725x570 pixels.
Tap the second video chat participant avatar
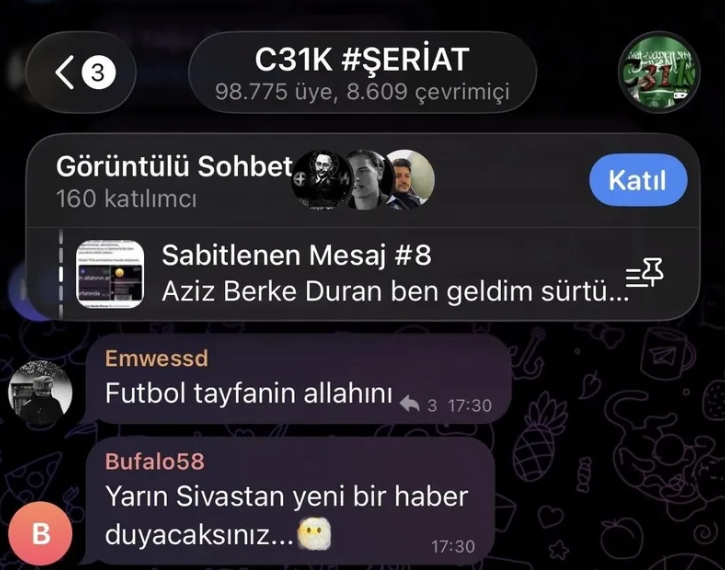point(368,180)
